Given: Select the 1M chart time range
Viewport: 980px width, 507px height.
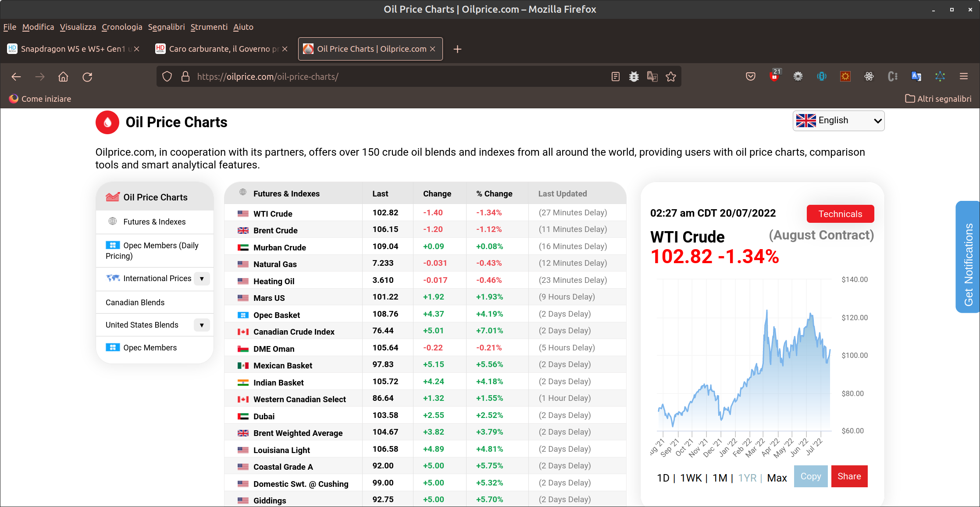Looking at the screenshot, I should [x=720, y=478].
